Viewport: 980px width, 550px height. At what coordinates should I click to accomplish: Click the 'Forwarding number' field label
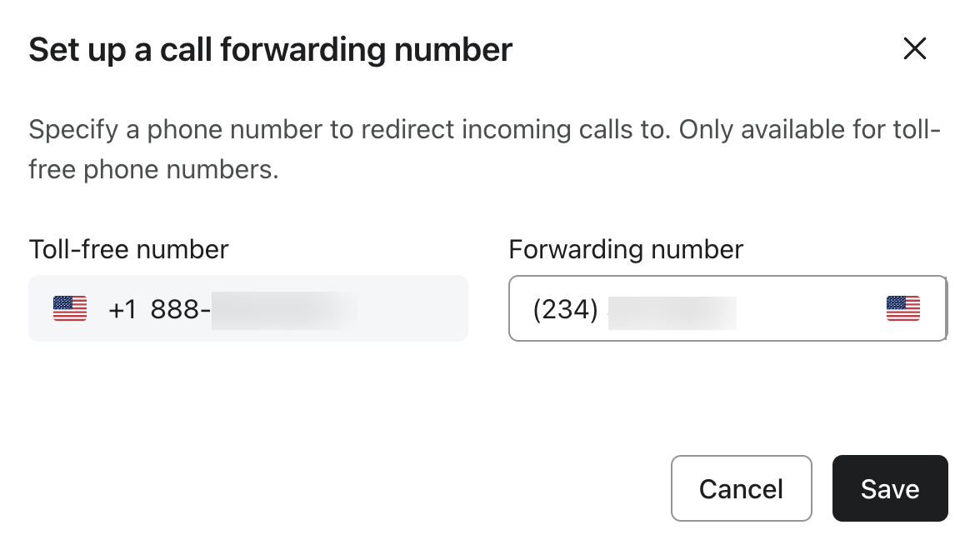[x=626, y=248]
